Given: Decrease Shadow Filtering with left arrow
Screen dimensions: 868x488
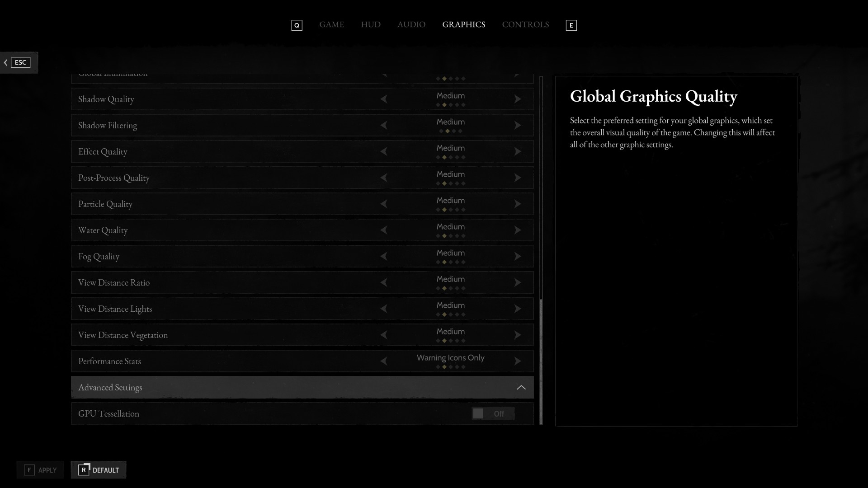Looking at the screenshot, I should (x=384, y=125).
